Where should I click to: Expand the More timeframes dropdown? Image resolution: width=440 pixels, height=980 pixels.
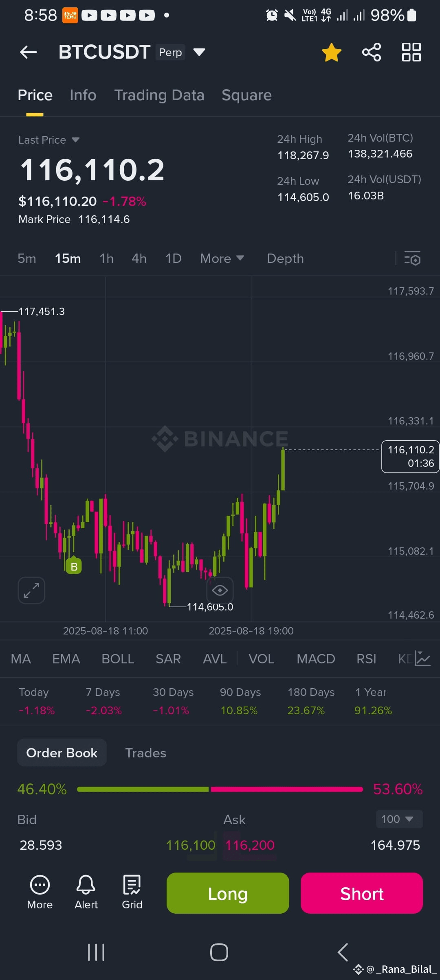[x=222, y=258]
